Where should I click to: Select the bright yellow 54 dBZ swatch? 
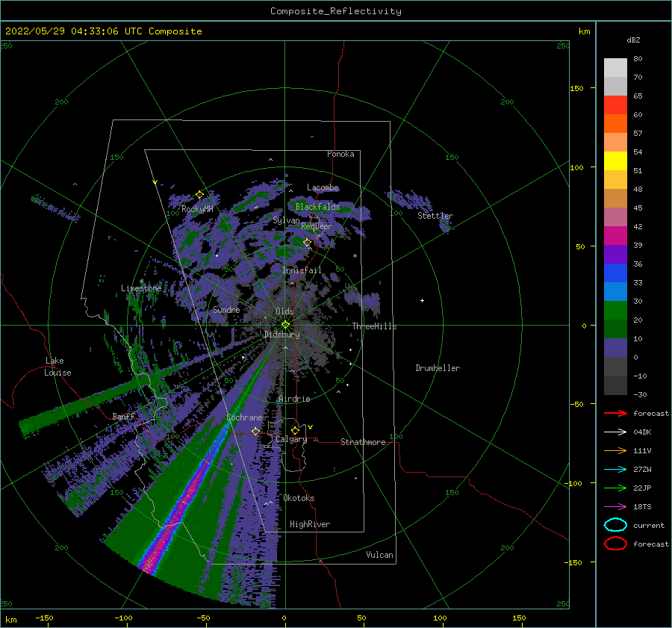point(615,161)
